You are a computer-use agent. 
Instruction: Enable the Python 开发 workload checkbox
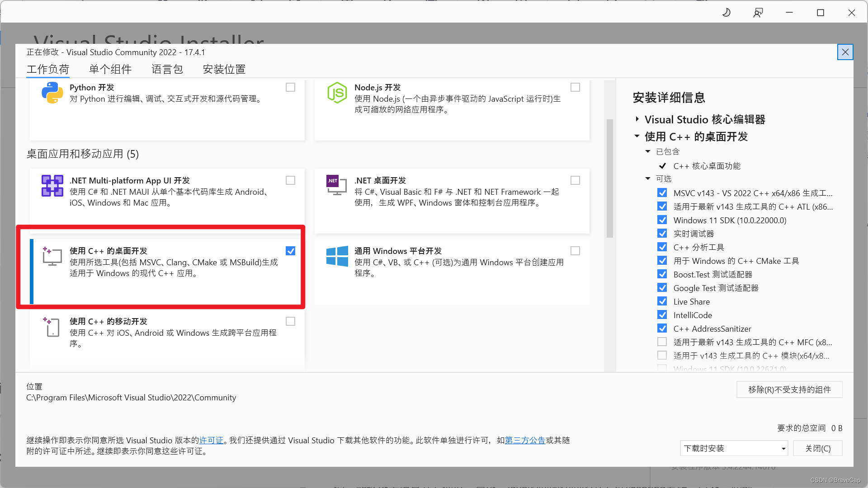point(291,87)
